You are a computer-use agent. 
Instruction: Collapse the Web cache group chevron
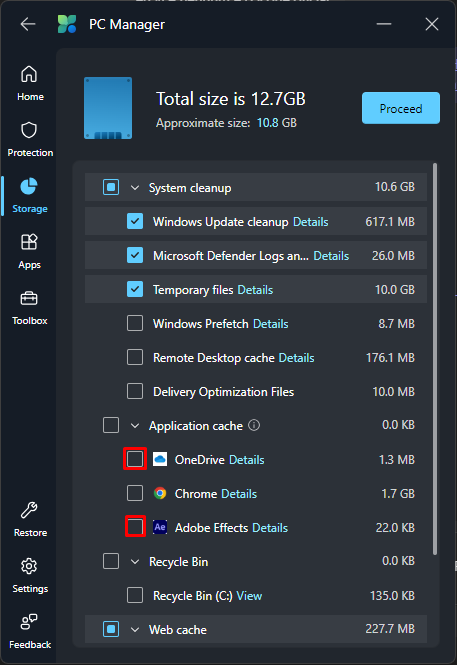[x=135, y=630]
